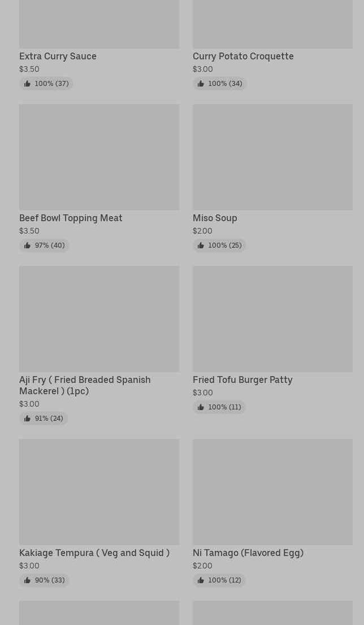
Task: Click thumbs-up icon under Fried Tofu Burger Patty
Action: (x=201, y=407)
